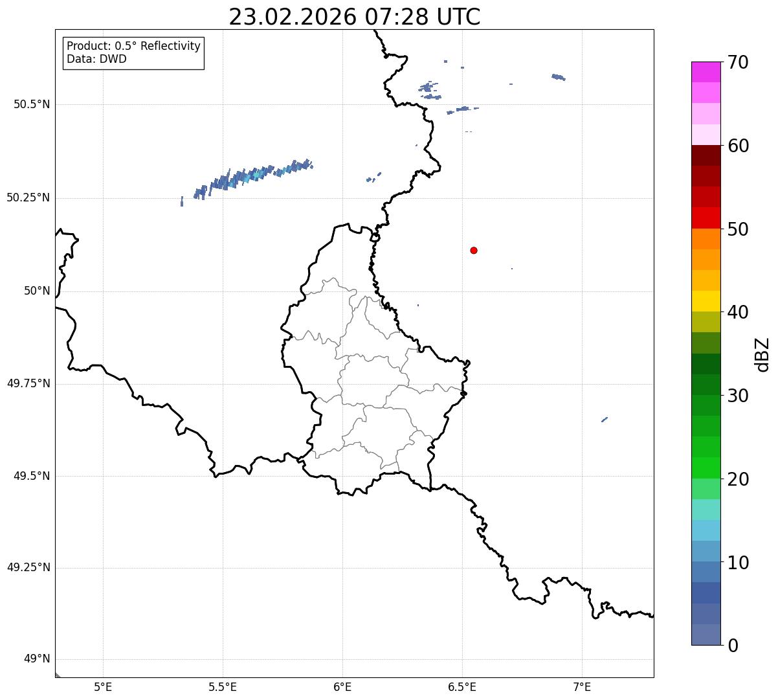Image resolution: width=778 pixels, height=700 pixels.
Task: Click the large elongated radar echo band
Action: 247,179
